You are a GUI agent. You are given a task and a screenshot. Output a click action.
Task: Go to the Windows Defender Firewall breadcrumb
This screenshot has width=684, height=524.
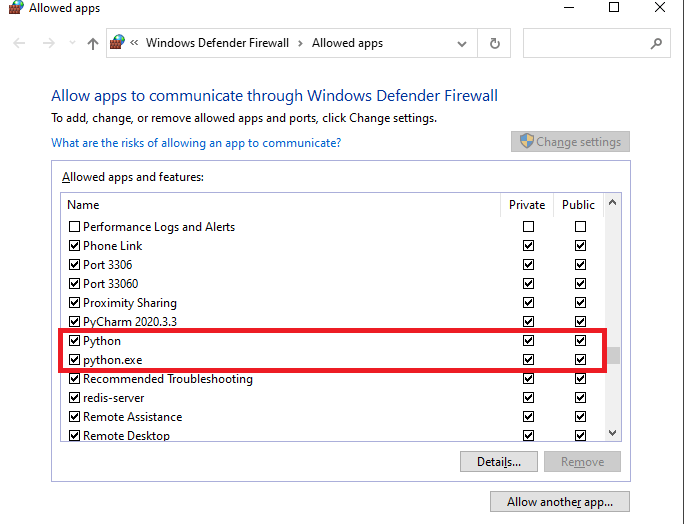(x=217, y=43)
